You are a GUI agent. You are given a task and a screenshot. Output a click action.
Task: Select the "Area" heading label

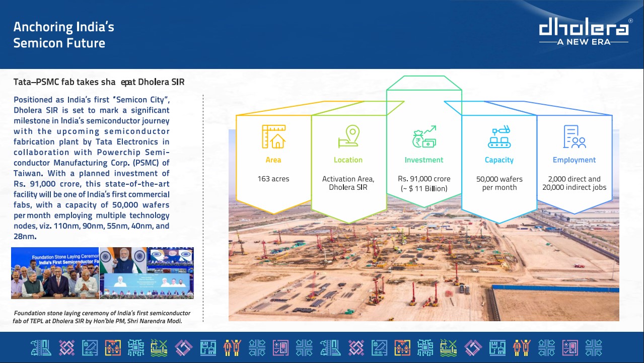tap(273, 160)
